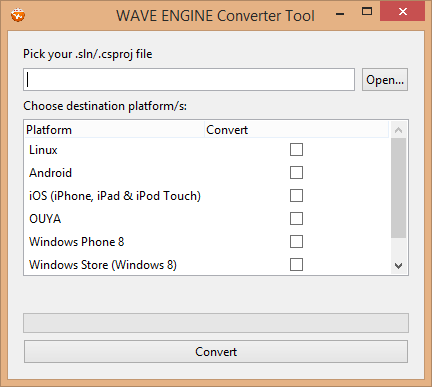Click the 'Pick your .sln/.csproj file' label
Viewport: 432px width, 387px height.
(x=88, y=54)
